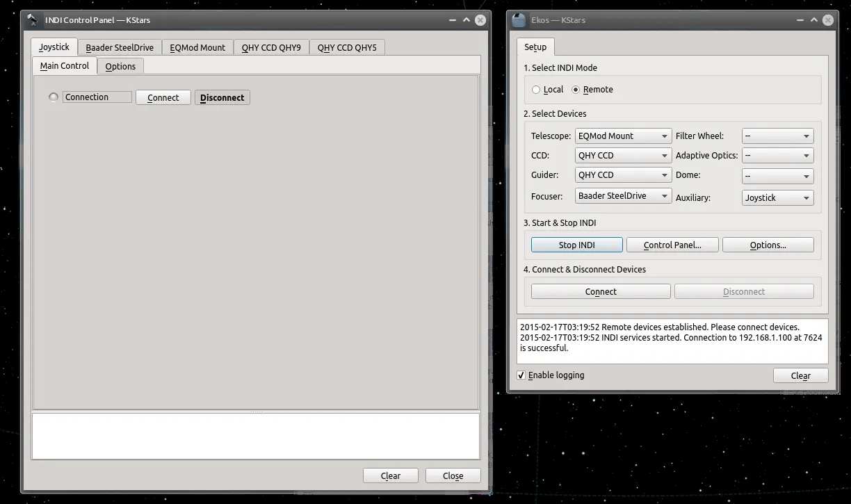Click Clear button in INDI Control Panel
This screenshot has height=504, width=851.
coord(391,476)
